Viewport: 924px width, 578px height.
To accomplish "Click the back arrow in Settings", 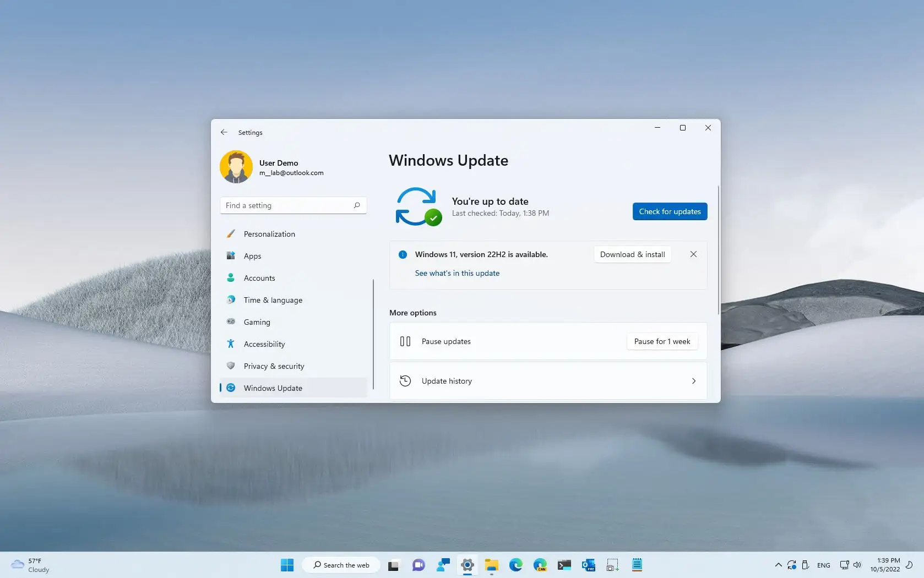I will [x=224, y=132].
